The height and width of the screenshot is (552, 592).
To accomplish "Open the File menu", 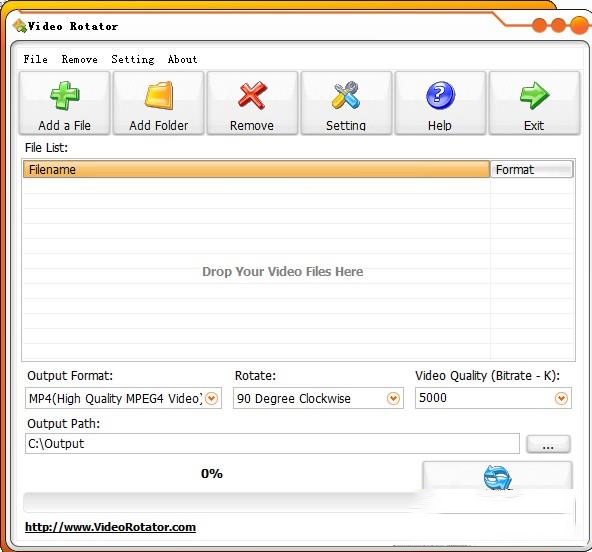I will 35,59.
